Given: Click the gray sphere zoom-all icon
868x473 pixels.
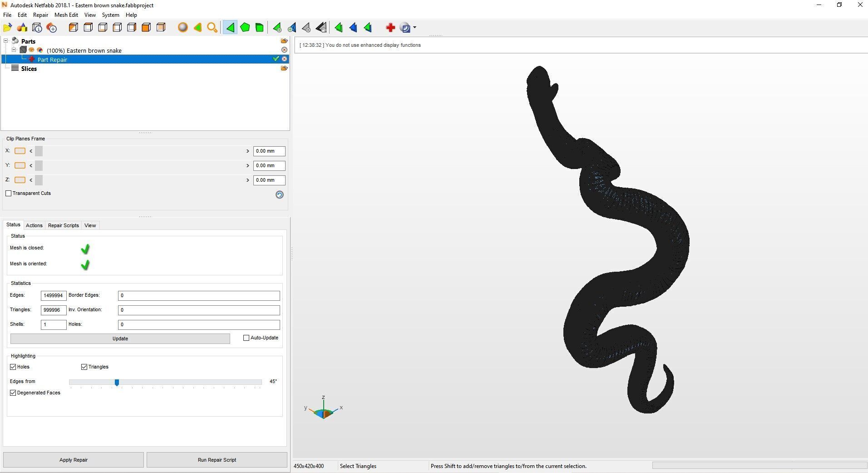Looking at the screenshot, I should click(182, 28).
